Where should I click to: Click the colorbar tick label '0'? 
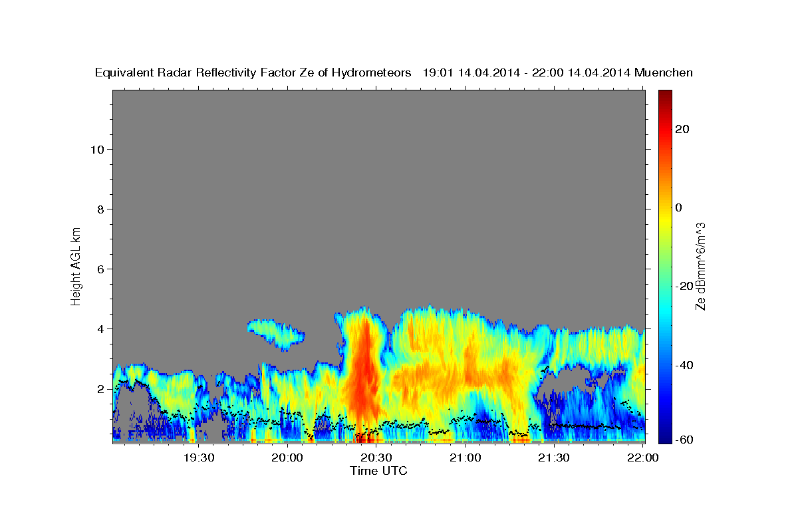(x=678, y=207)
